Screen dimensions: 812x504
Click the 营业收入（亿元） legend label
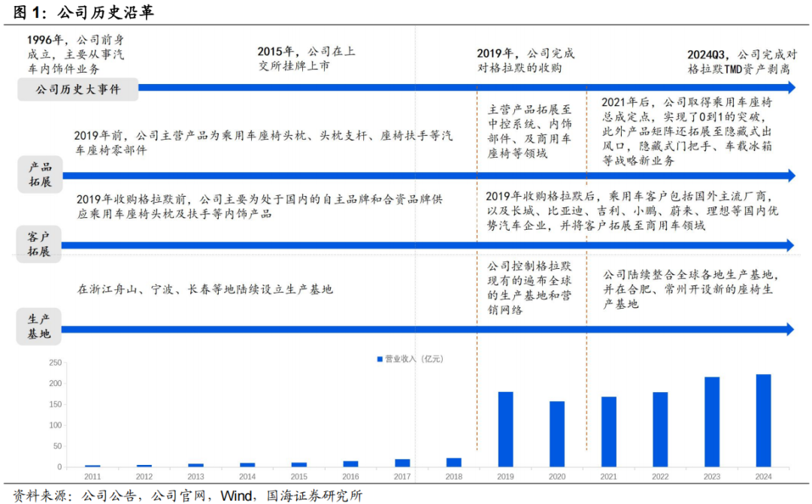tap(414, 358)
